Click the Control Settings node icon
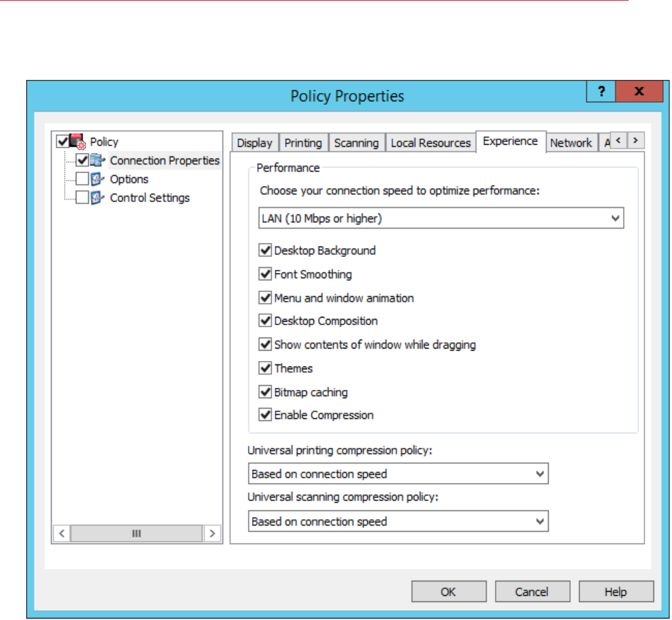The width and height of the screenshot is (672, 620). pos(98,198)
